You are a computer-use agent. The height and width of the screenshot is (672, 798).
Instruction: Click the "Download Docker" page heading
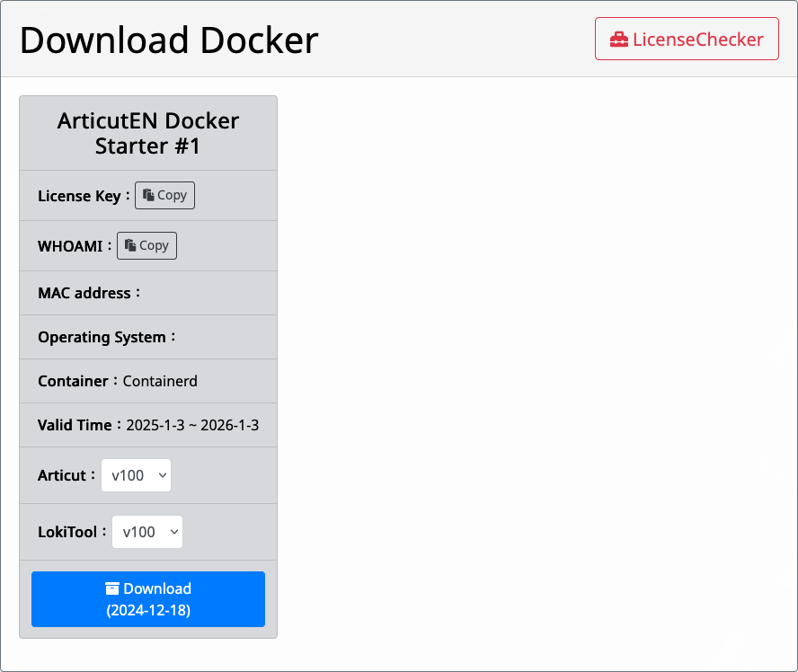click(169, 40)
